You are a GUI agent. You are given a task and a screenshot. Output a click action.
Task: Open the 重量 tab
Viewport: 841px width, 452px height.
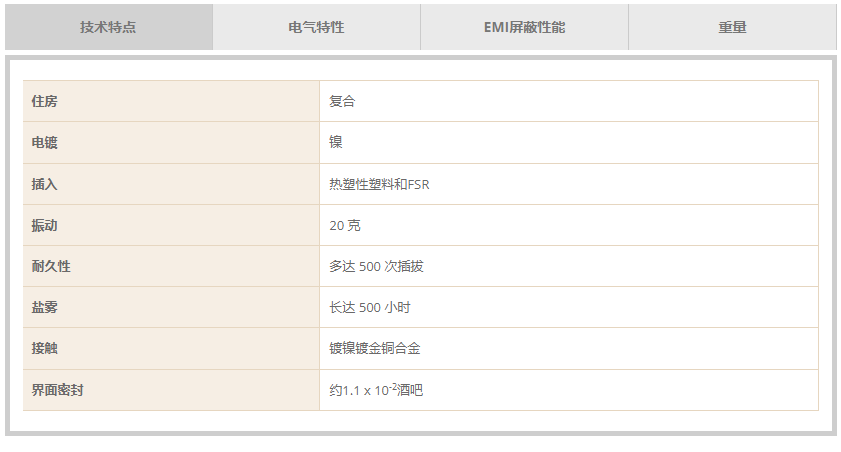point(732,27)
